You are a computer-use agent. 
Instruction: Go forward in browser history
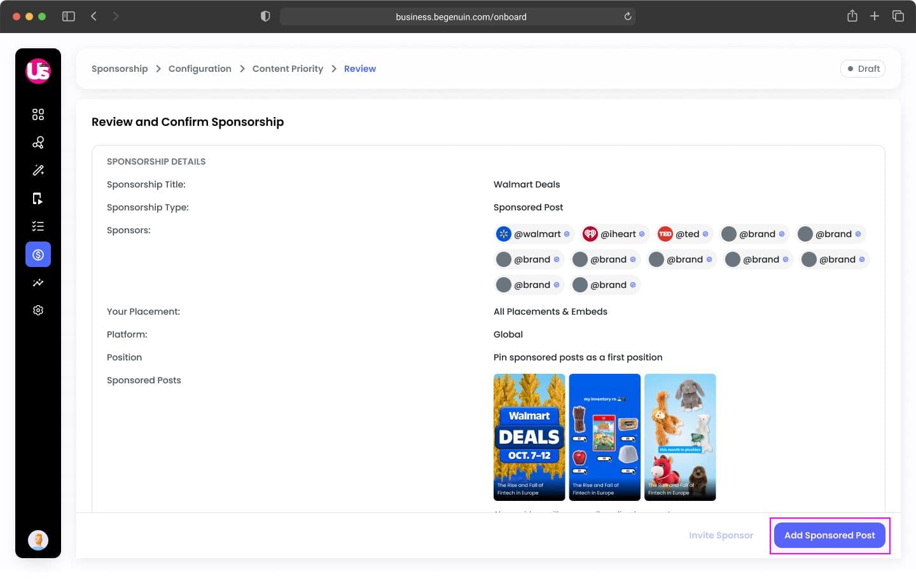coord(116,17)
